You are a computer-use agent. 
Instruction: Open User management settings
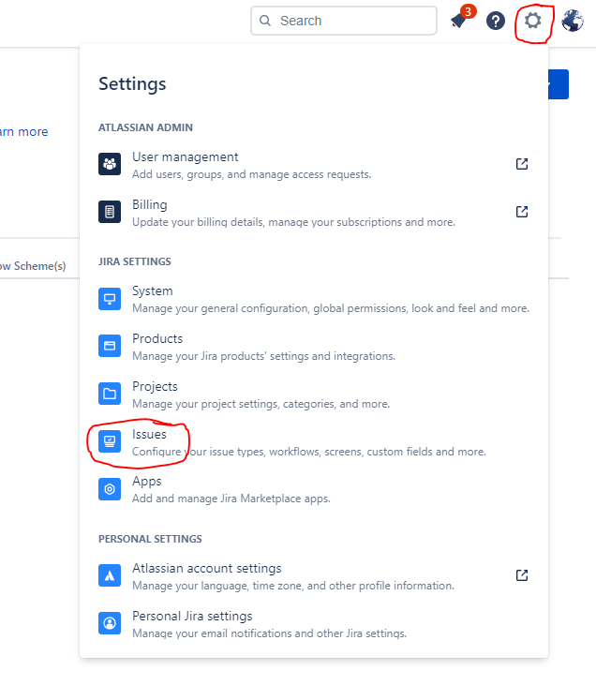click(313, 165)
